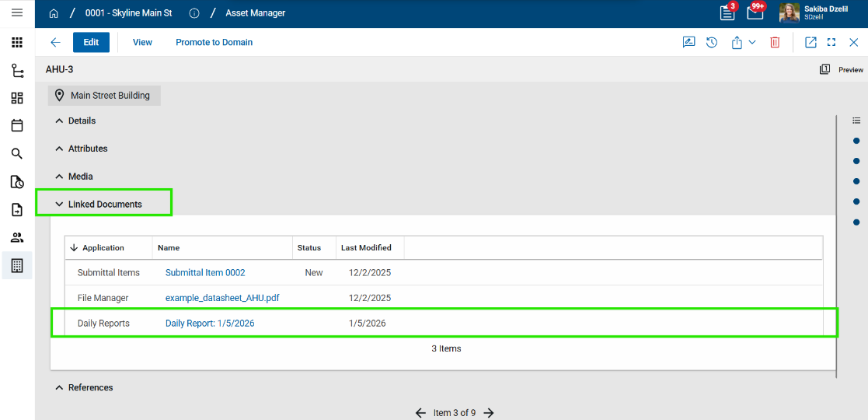The image size is (868, 420).
Task: Open the apps grid icon in sidebar
Action: (17, 43)
